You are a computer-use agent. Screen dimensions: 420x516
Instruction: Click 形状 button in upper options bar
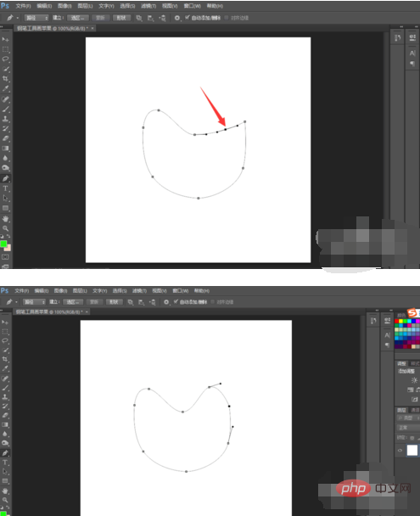click(x=121, y=18)
